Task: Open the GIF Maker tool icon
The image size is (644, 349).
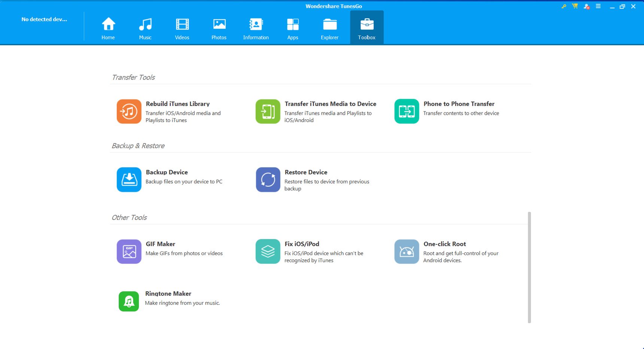Action: click(x=129, y=251)
